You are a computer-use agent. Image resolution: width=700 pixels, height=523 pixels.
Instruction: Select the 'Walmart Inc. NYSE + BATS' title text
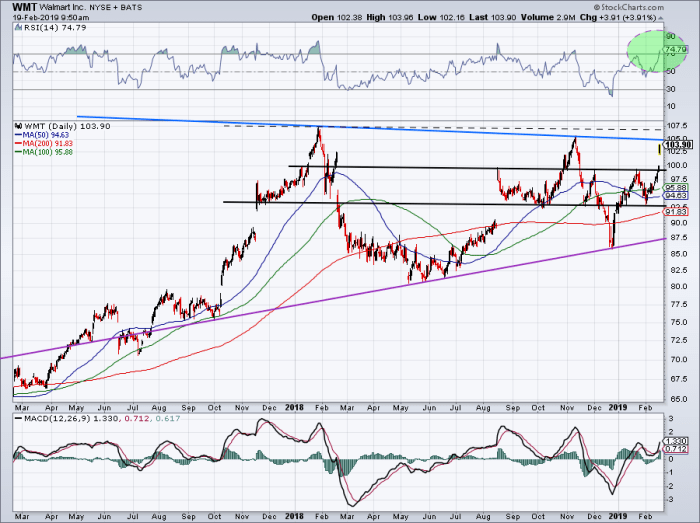coord(91,7)
